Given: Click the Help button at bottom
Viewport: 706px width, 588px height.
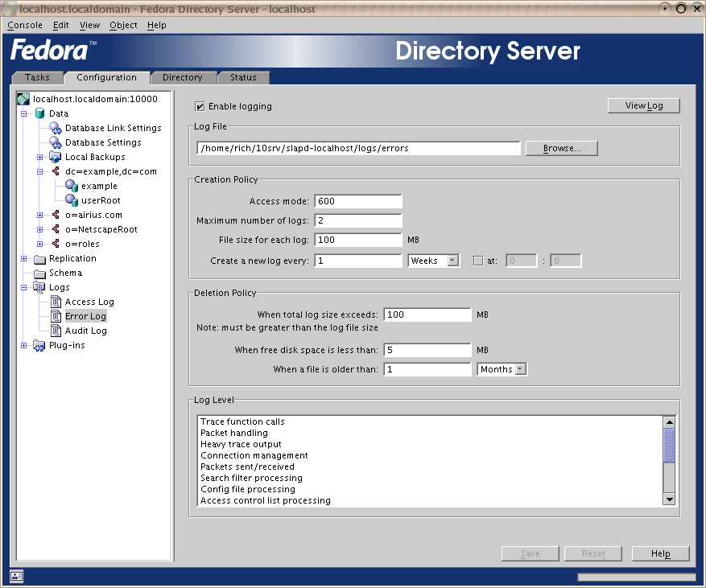Looking at the screenshot, I should [x=661, y=553].
